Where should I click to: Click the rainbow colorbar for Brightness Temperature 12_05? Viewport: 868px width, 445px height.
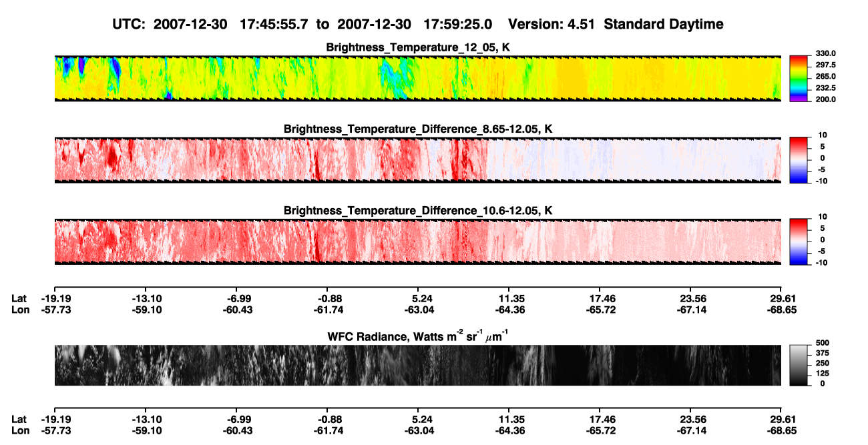(x=799, y=78)
